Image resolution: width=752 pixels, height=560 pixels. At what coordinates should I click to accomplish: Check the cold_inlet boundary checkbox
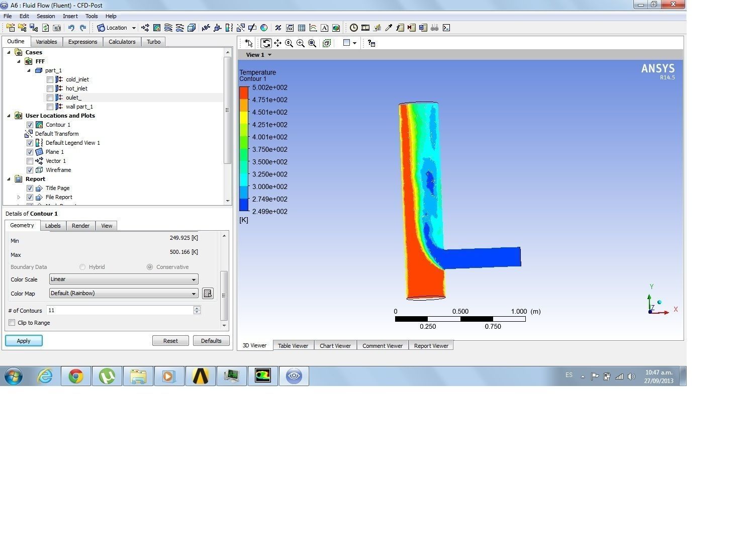click(50, 79)
